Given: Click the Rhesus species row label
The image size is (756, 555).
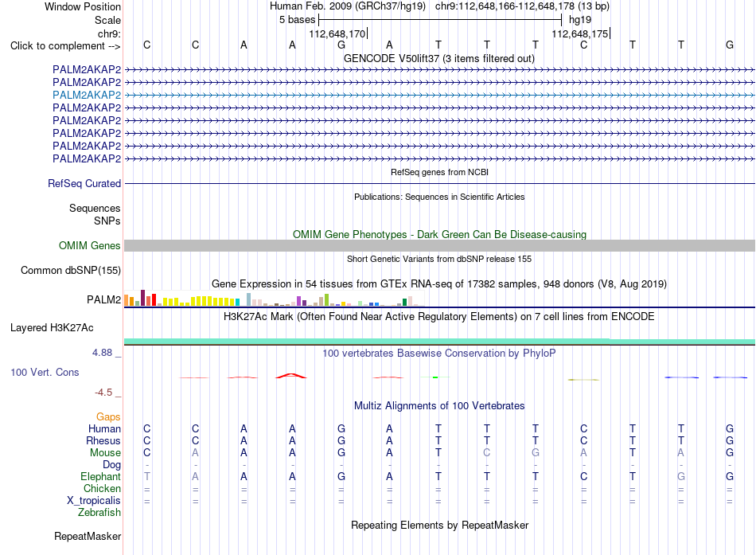Looking at the screenshot, I should [x=103, y=440].
